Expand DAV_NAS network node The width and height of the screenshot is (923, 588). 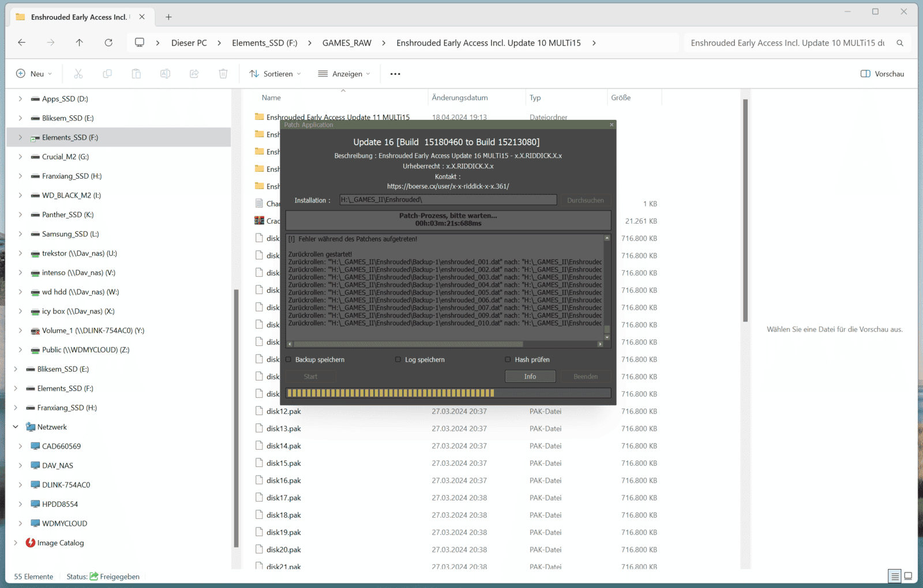click(20, 466)
